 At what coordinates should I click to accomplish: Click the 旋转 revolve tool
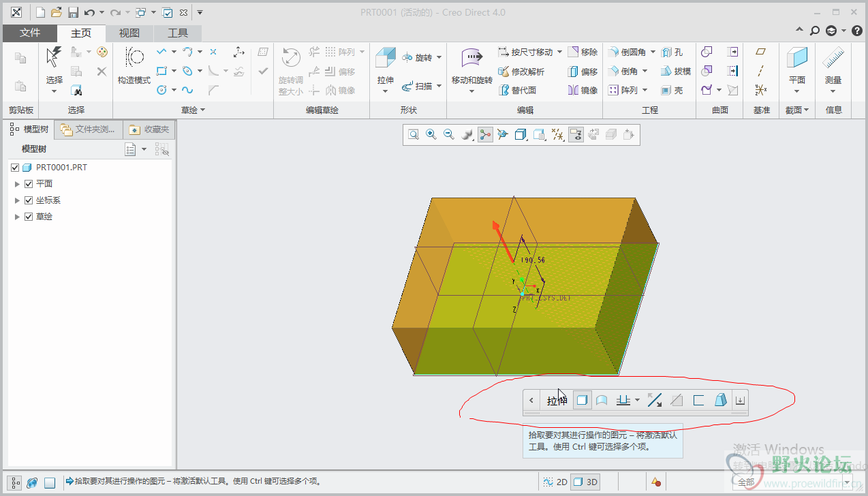click(x=421, y=57)
